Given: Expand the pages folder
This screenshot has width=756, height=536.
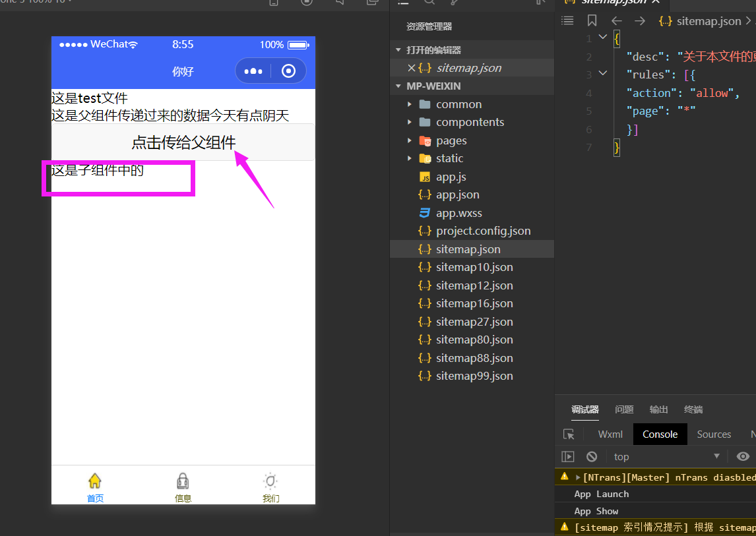Looking at the screenshot, I should click(410, 140).
